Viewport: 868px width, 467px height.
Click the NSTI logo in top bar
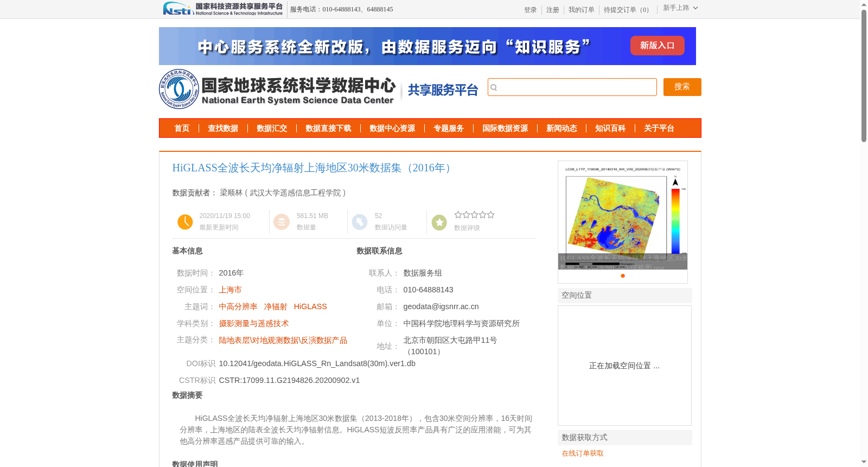click(x=223, y=9)
